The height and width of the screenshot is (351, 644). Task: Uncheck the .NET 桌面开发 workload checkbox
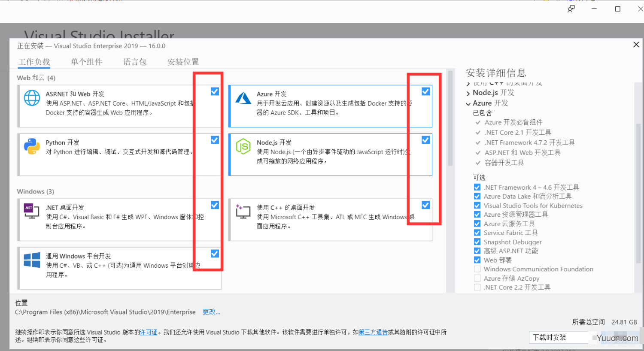point(215,205)
